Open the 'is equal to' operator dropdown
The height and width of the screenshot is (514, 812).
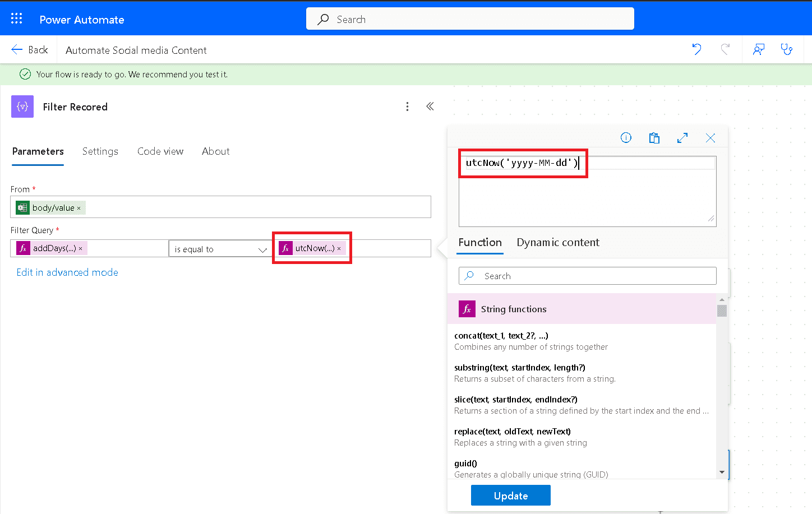(220, 249)
